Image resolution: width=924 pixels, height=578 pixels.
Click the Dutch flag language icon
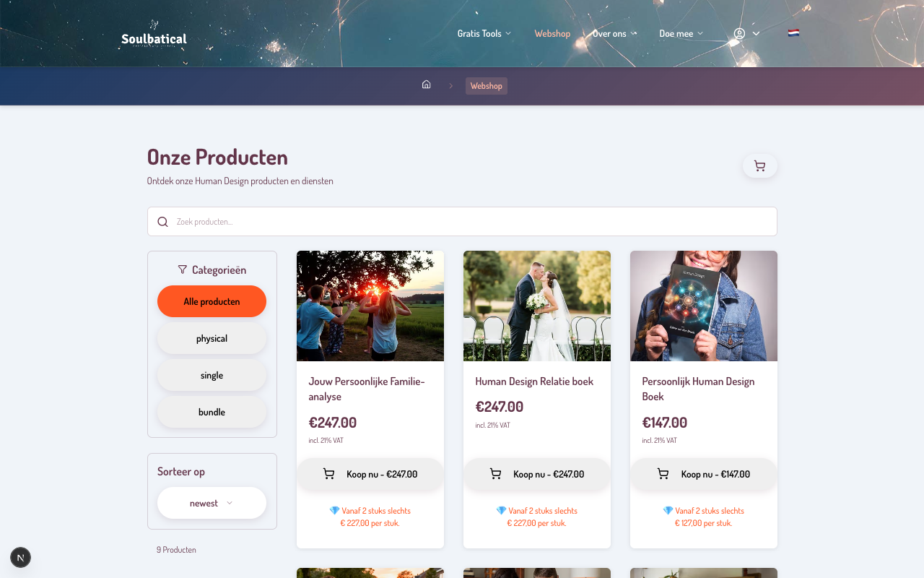click(x=793, y=33)
